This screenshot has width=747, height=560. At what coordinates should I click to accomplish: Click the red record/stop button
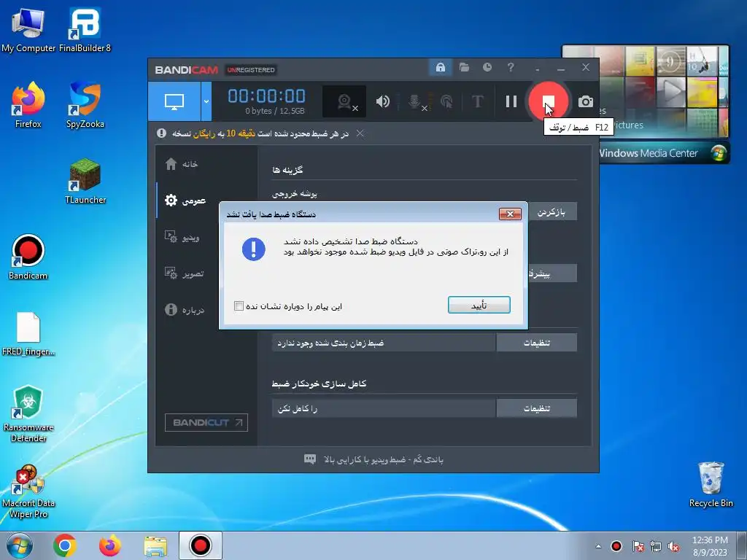(x=549, y=101)
